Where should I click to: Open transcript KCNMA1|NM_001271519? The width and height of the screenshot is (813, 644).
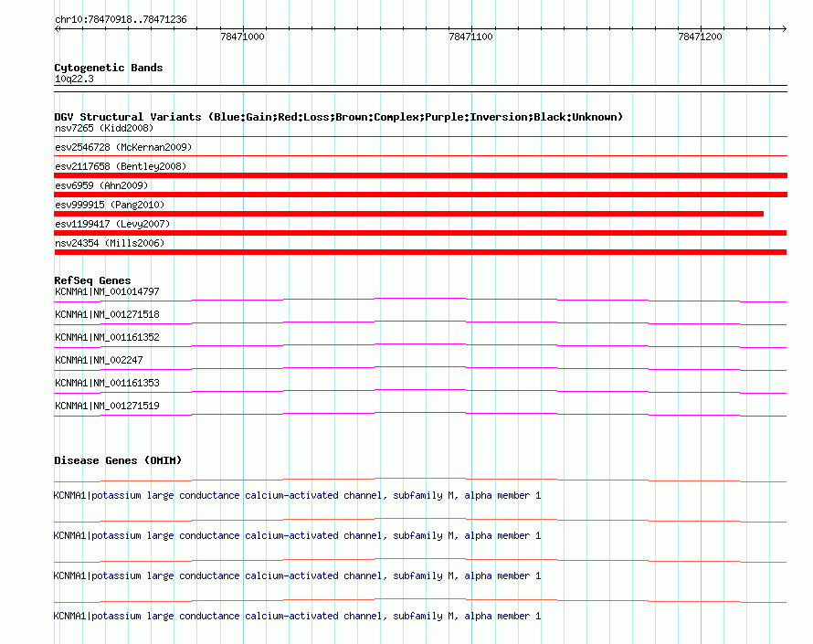(107, 406)
